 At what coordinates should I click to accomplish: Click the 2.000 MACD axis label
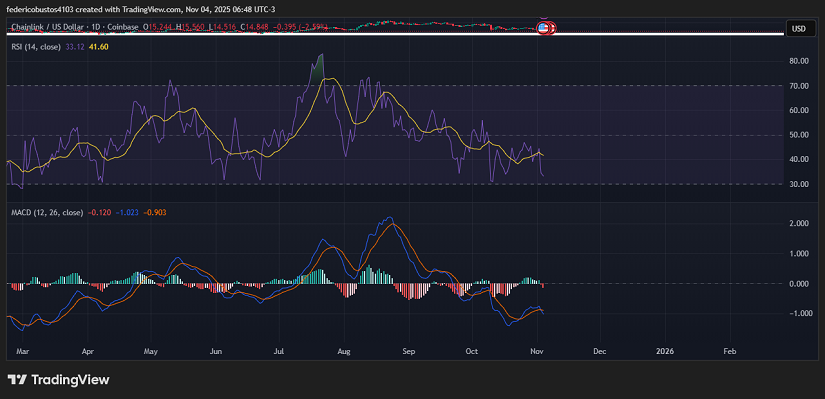[x=799, y=224]
